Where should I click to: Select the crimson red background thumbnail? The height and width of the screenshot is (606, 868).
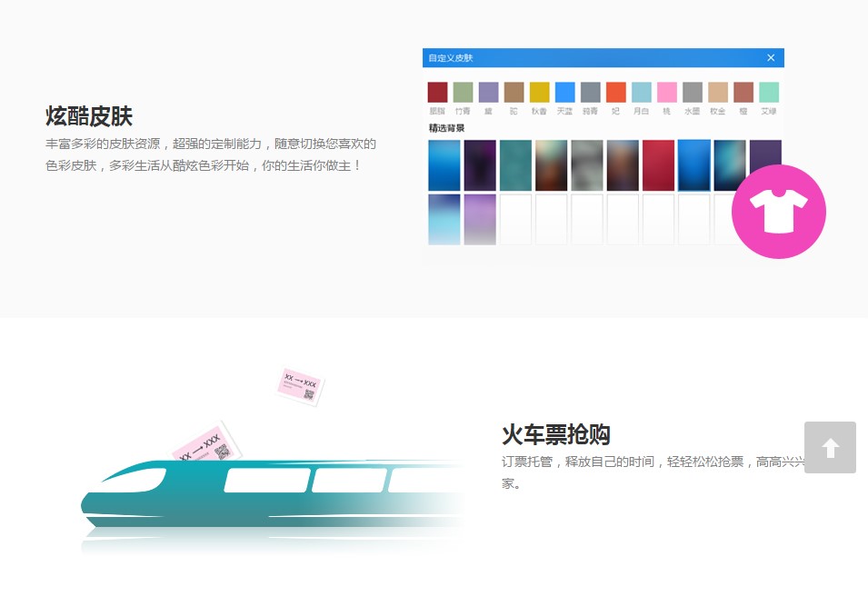tap(657, 165)
